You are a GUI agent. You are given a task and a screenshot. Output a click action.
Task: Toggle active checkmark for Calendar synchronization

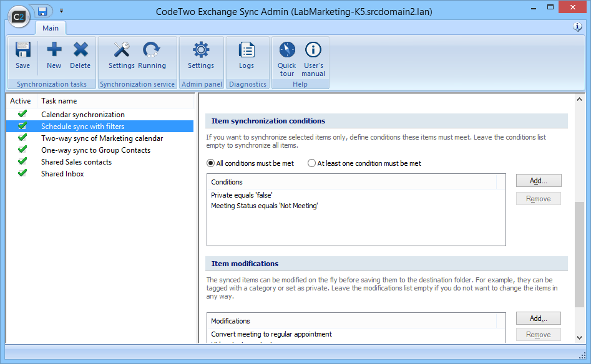pos(22,113)
